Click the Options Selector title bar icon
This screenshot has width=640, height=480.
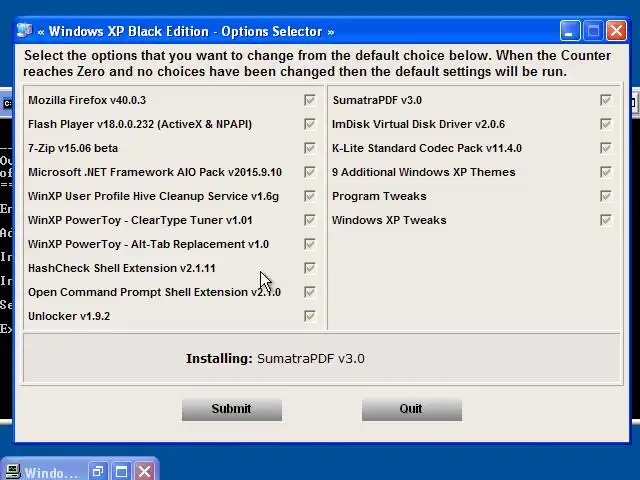coord(24,31)
